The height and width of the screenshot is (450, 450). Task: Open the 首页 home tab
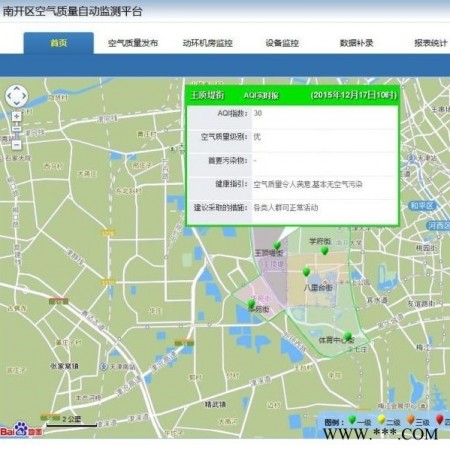tap(58, 43)
